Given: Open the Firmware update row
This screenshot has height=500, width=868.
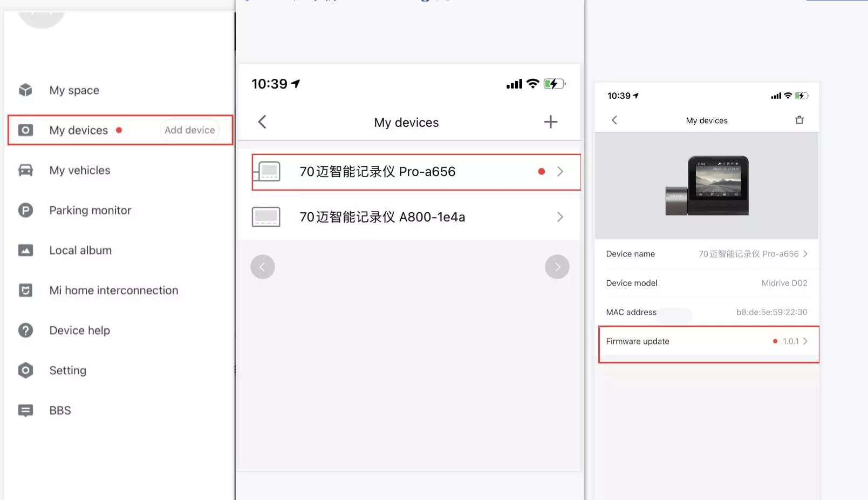Looking at the screenshot, I should 708,344.
